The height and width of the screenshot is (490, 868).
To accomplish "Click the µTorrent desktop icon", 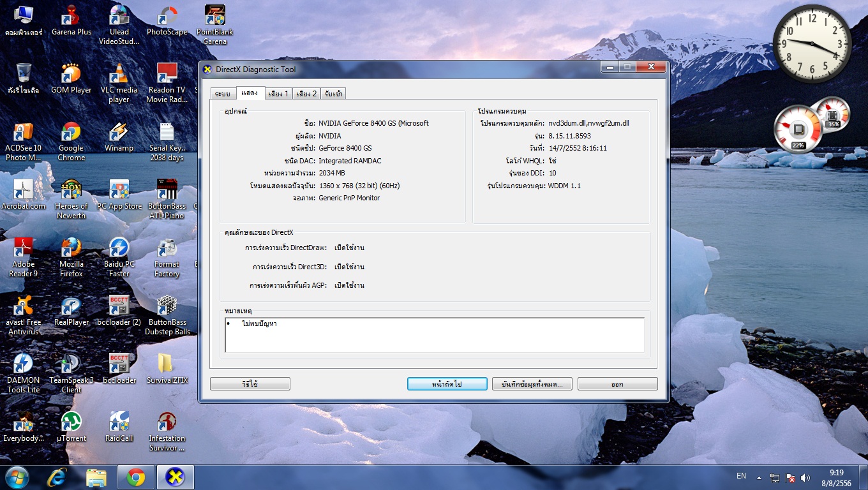I will [71, 427].
